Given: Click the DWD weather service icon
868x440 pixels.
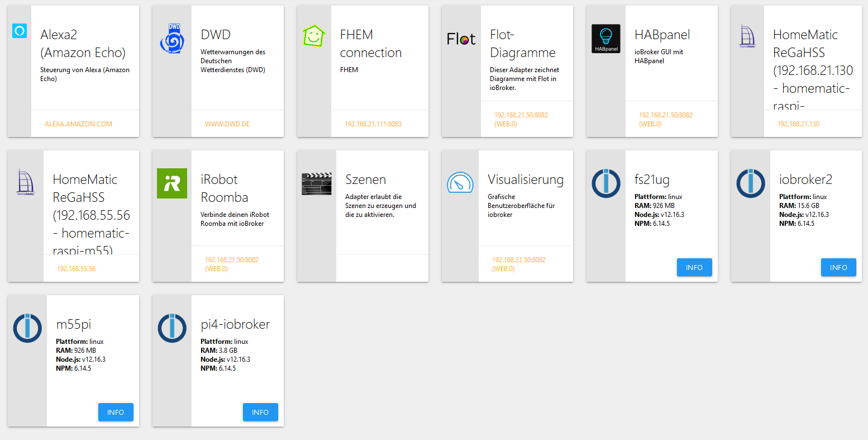Looking at the screenshot, I should [172, 39].
